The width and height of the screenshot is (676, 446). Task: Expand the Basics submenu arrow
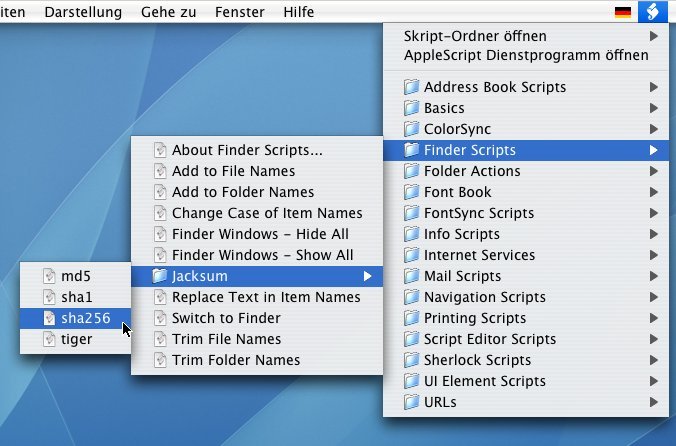coord(654,108)
